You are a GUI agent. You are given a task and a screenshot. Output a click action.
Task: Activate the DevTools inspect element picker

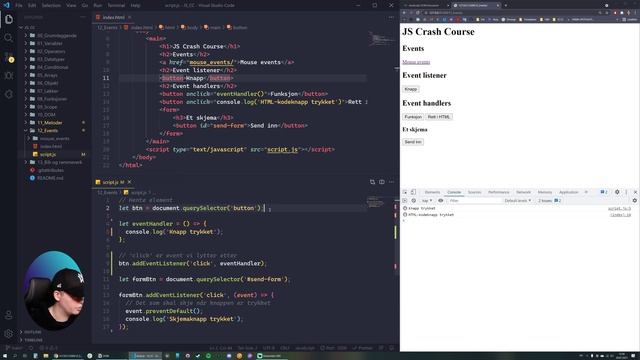[405, 192]
